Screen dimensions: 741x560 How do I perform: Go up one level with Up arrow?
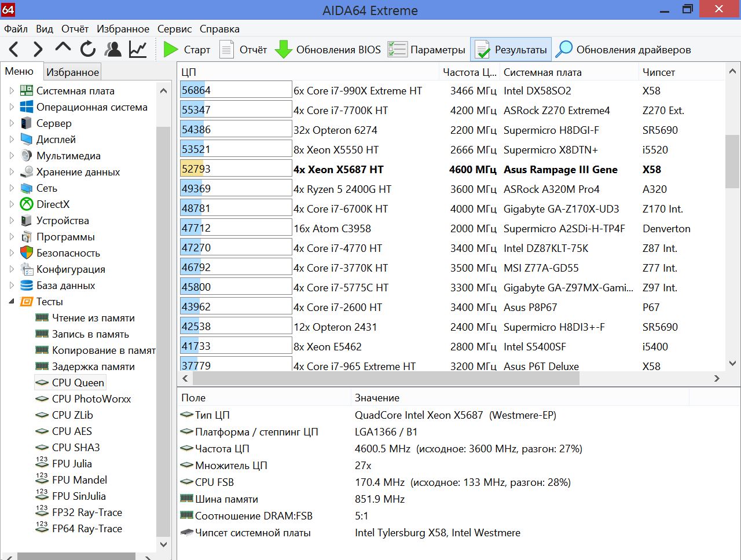63,48
